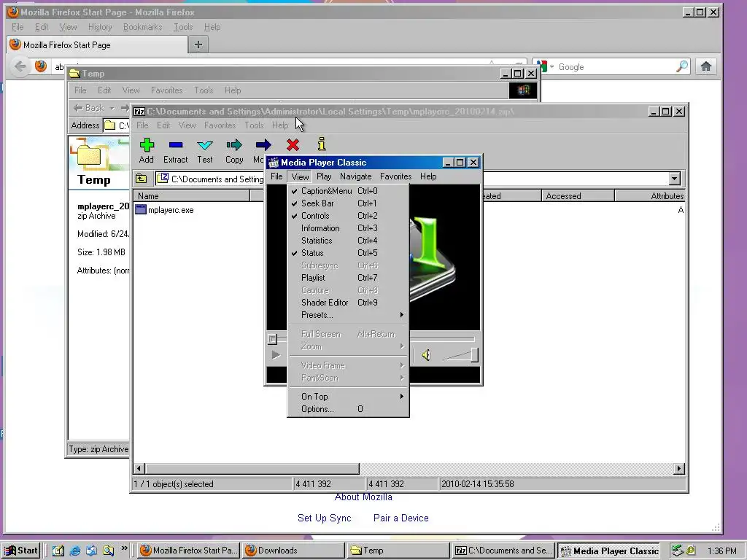Click the 7-Zip Add toolbar icon
The height and width of the screenshot is (560, 747).
[x=147, y=145]
